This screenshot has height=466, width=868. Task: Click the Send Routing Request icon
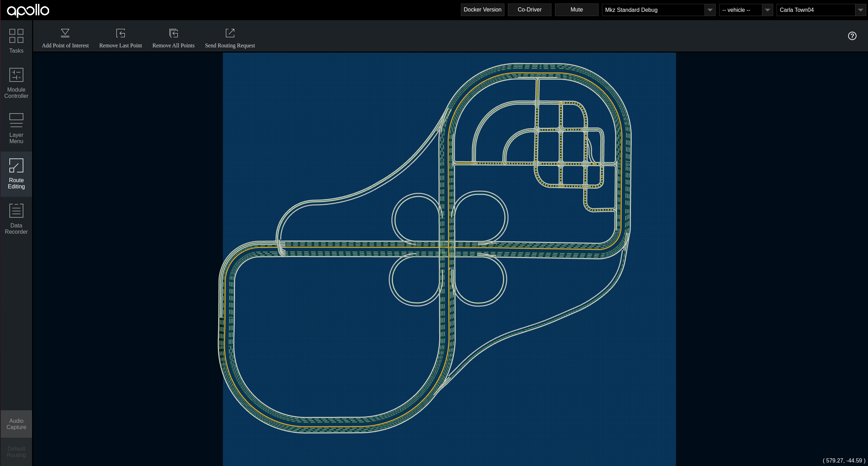coord(230,33)
